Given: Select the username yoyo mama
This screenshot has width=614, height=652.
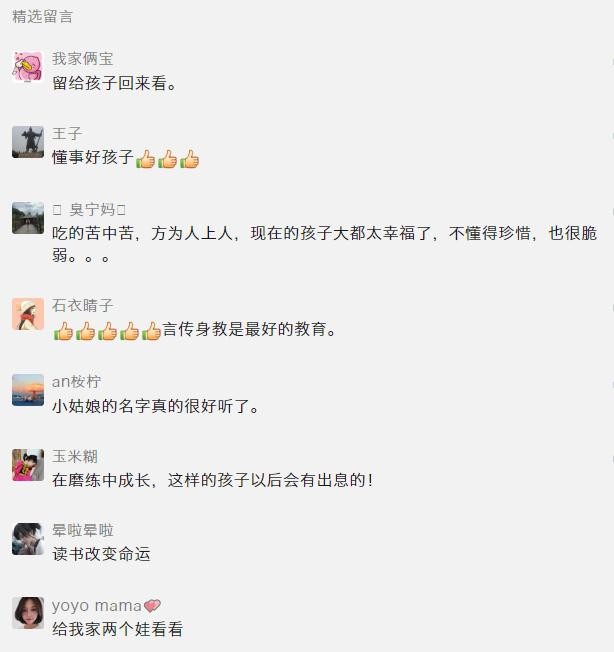Looking at the screenshot, I should pyautogui.click(x=97, y=606).
